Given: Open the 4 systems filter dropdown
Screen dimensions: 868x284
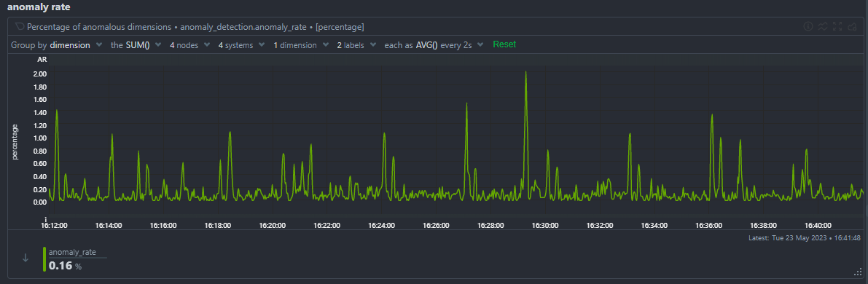Looking at the screenshot, I should 241,45.
